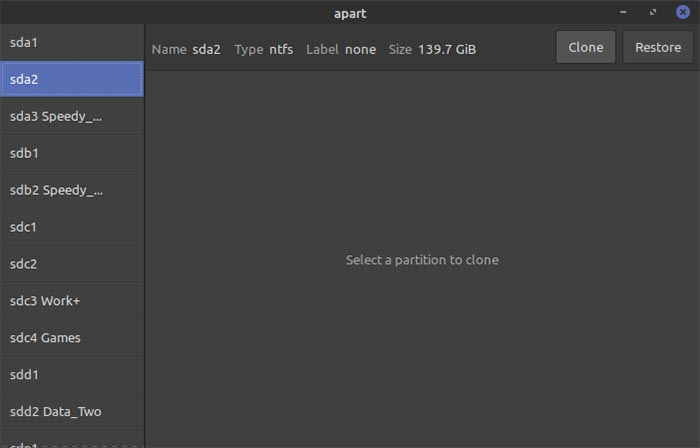Click the 'Select a partition to clone' message
The width and height of the screenshot is (700, 448).
[422, 260]
